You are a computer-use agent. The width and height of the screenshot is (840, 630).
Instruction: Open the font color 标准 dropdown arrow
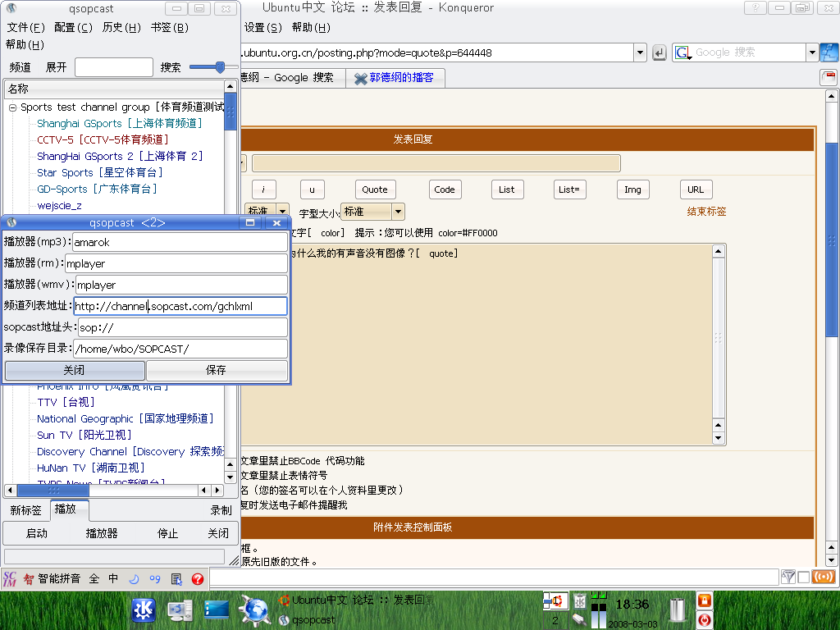(283, 212)
